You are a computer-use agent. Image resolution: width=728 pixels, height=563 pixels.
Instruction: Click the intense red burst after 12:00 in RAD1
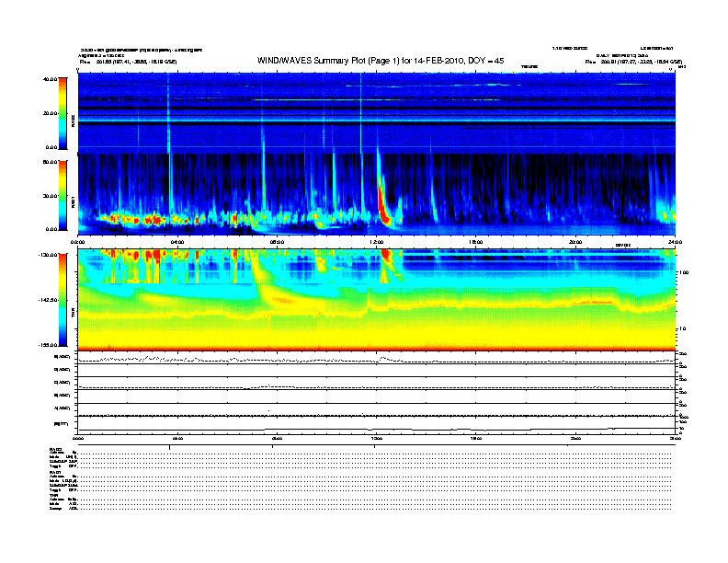click(x=383, y=204)
